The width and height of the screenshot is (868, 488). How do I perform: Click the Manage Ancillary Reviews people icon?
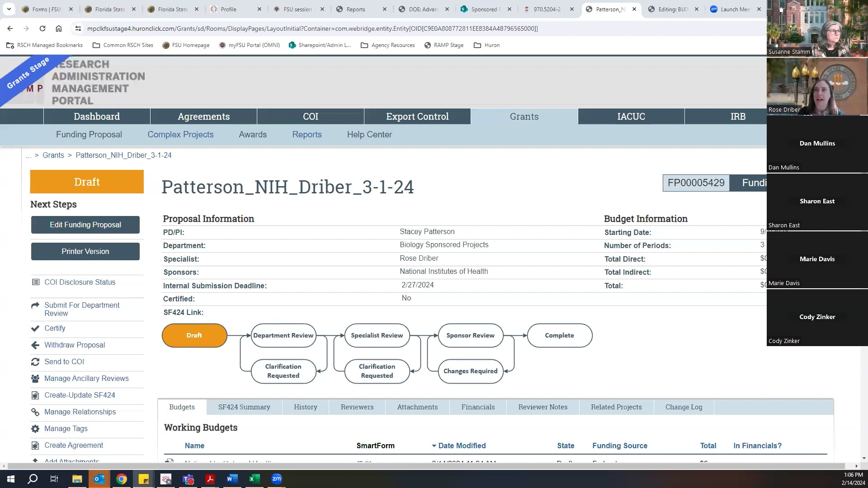click(35, 379)
